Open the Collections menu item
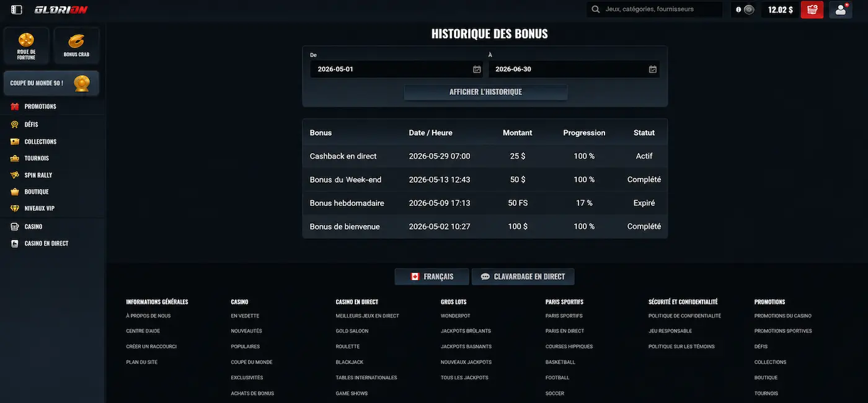The image size is (868, 403). click(x=40, y=142)
